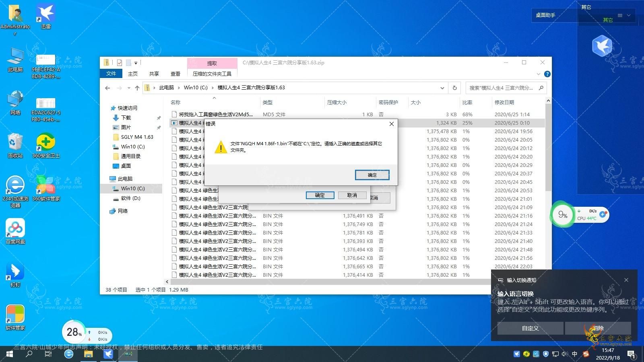Click the tray volume speaker icon
The width and height of the screenshot is (644, 362).
[x=565, y=354]
